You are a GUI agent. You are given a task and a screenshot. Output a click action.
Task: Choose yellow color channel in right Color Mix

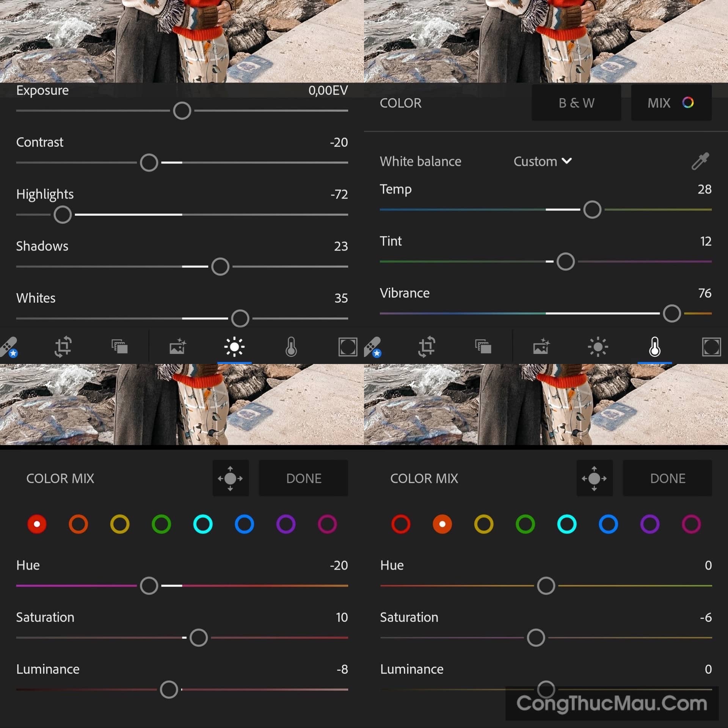(484, 524)
